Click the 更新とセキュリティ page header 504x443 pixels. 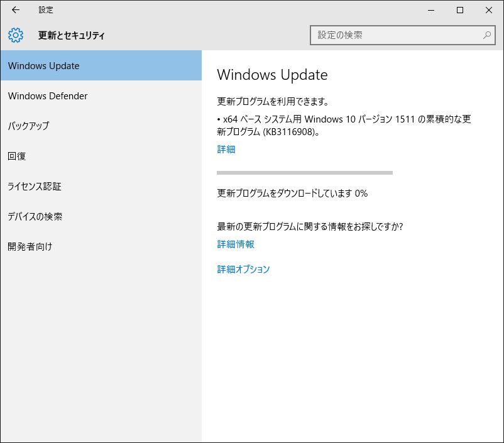point(72,36)
